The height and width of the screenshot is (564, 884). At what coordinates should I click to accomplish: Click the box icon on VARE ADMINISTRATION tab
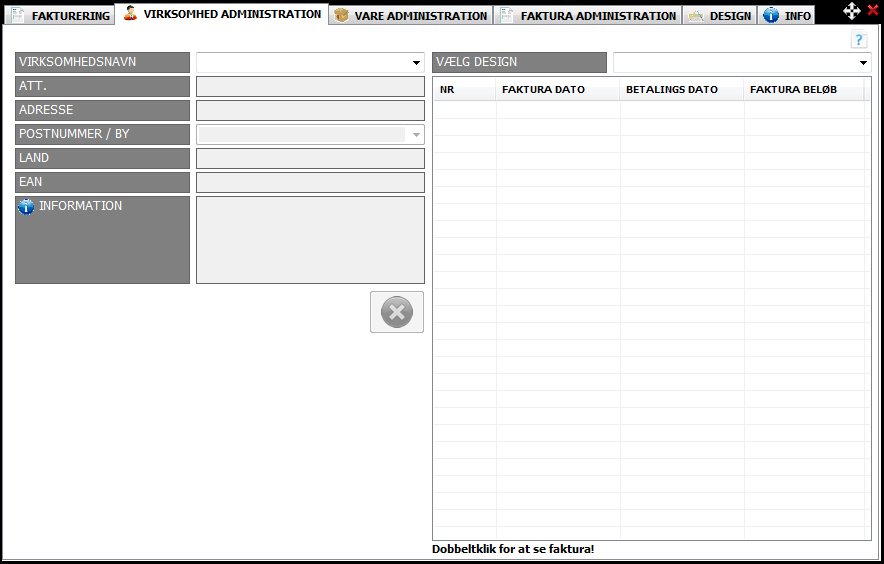(341, 15)
